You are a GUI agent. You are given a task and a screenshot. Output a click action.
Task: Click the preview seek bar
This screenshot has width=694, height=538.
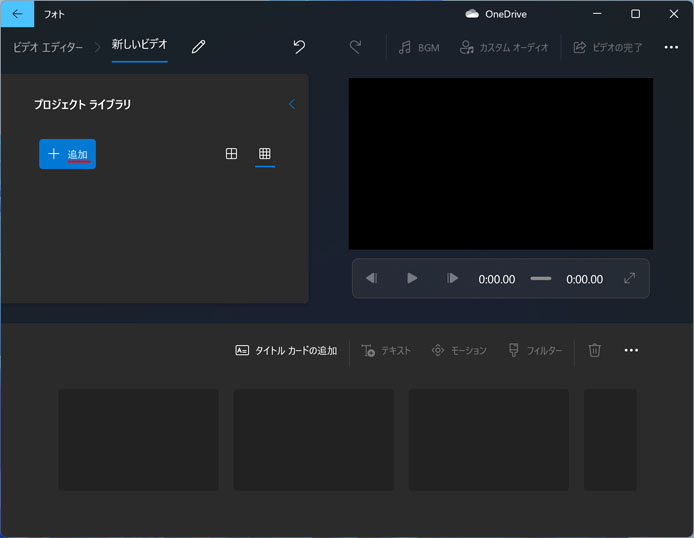pos(540,279)
